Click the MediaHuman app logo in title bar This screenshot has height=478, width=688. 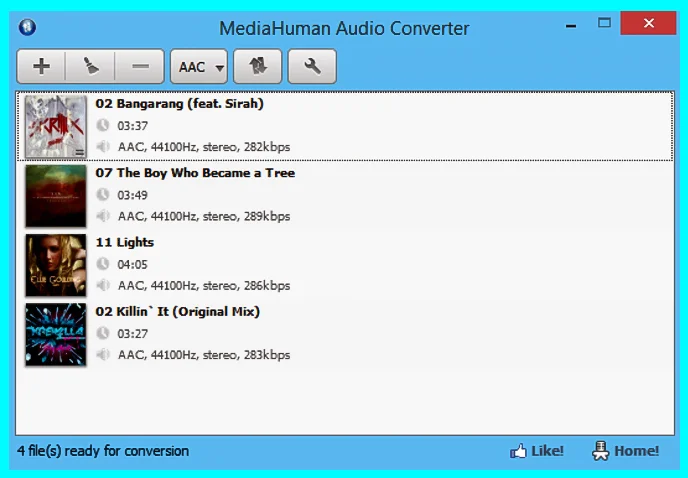tap(27, 27)
